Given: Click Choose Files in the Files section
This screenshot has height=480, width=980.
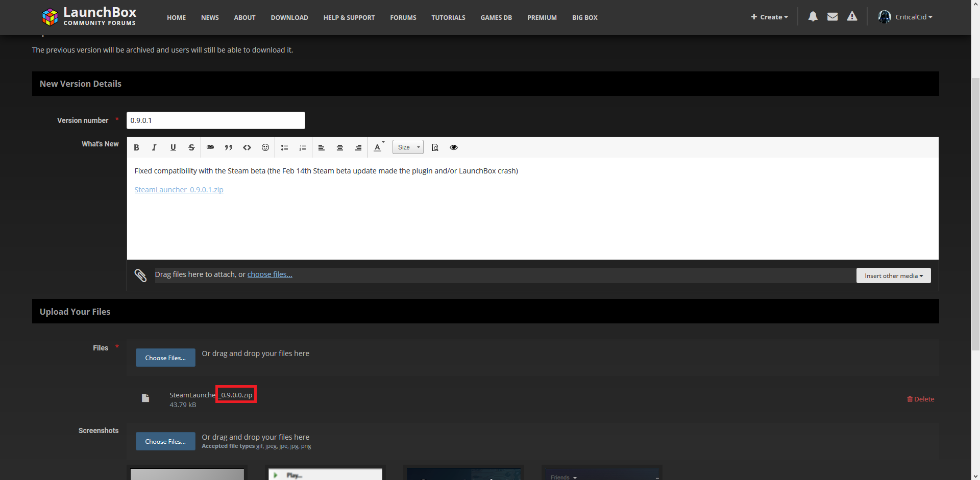Looking at the screenshot, I should coord(165,358).
